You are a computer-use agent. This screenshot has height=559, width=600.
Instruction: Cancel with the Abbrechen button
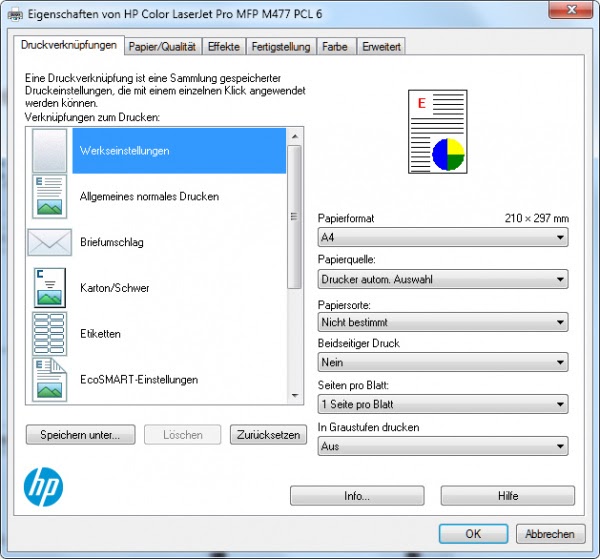pyautogui.click(x=550, y=534)
